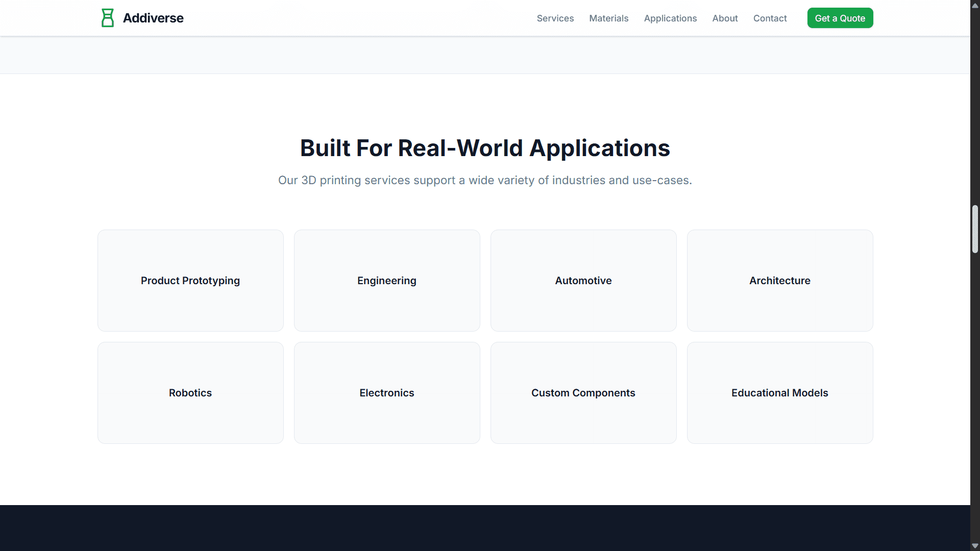Open the Materials nav link
Viewport: 980px width, 551px height.
pyautogui.click(x=609, y=18)
